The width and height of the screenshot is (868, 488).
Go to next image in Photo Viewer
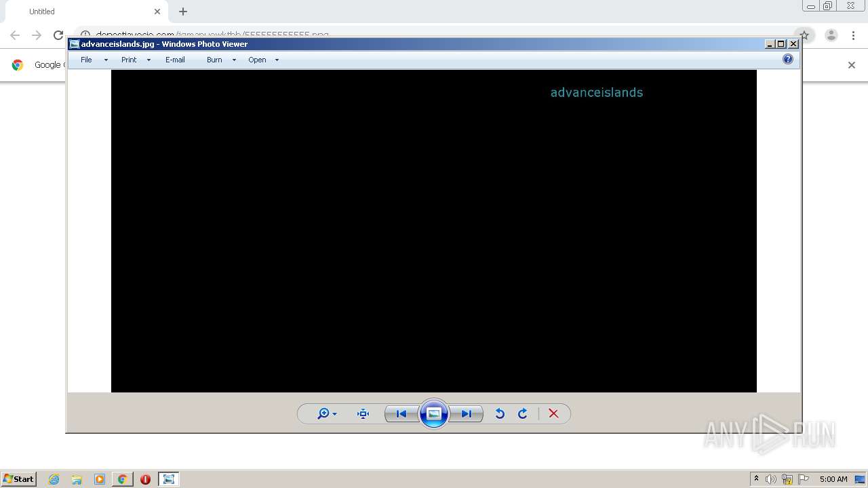tap(467, 413)
